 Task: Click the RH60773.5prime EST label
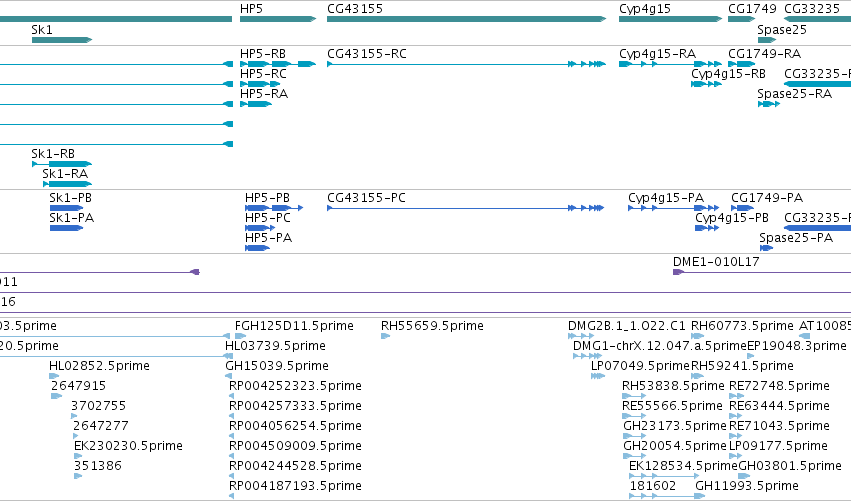pos(742,326)
